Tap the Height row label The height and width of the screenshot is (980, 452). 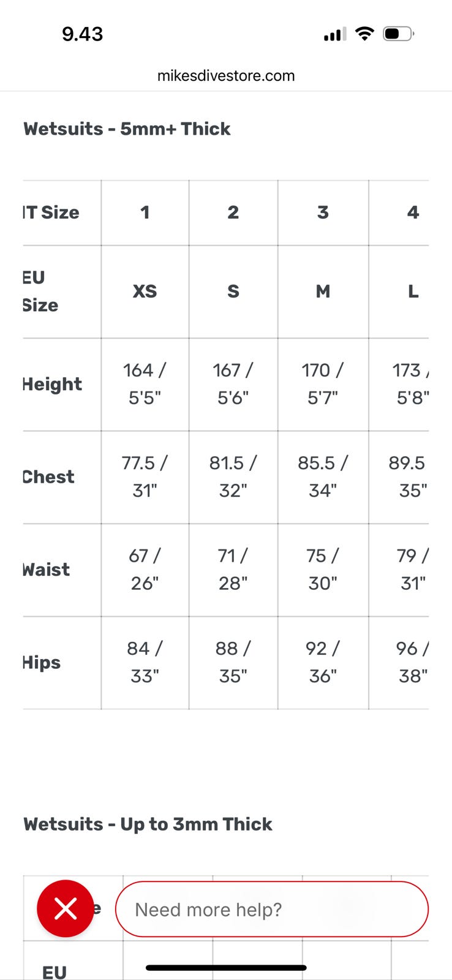click(52, 384)
